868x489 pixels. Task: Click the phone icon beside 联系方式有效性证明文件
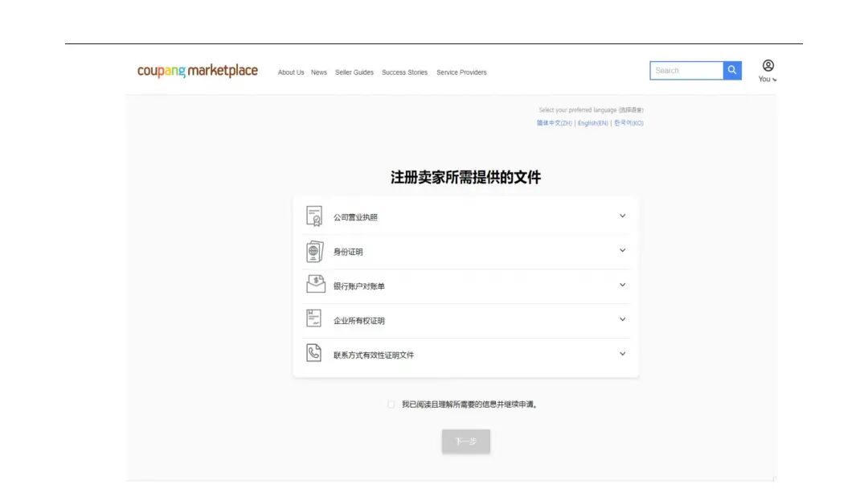click(x=313, y=353)
